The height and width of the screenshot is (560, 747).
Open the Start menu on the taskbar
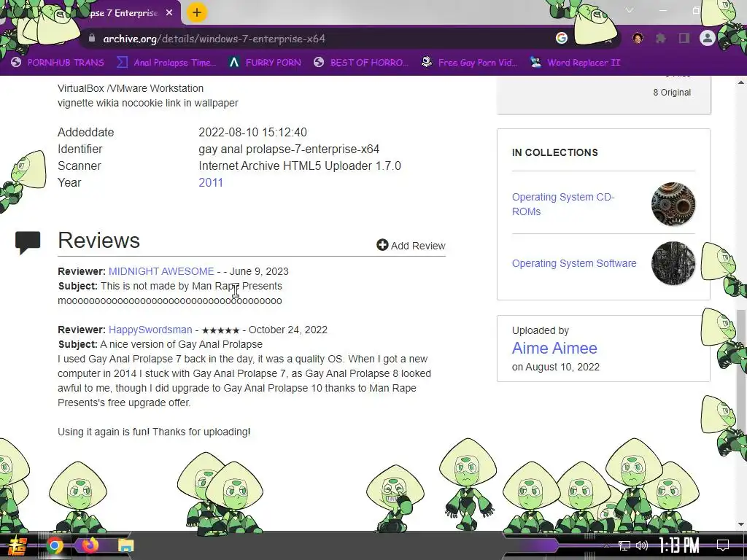point(16,545)
